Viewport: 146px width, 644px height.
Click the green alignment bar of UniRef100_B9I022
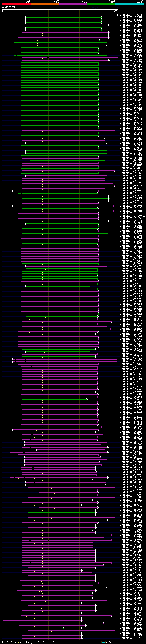(41, 628)
